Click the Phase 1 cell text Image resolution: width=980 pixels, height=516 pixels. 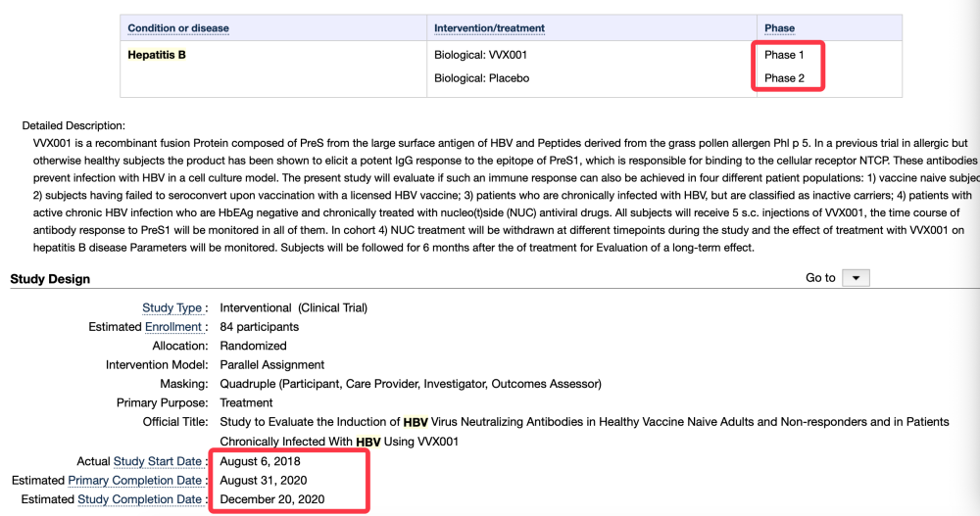(x=784, y=55)
